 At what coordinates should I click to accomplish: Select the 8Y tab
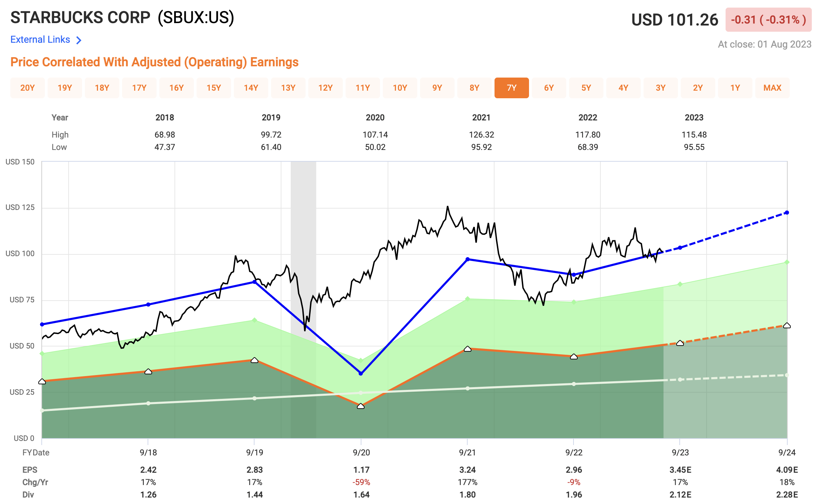(475, 88)
